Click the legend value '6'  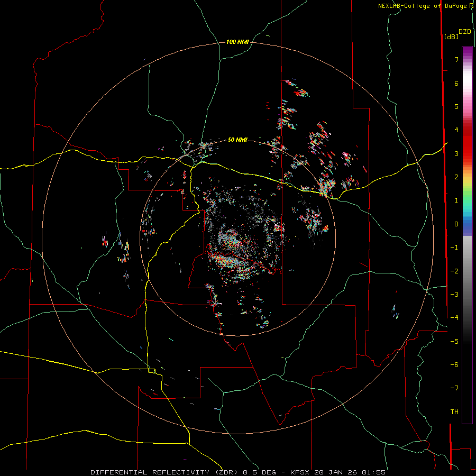click(456, 83)
